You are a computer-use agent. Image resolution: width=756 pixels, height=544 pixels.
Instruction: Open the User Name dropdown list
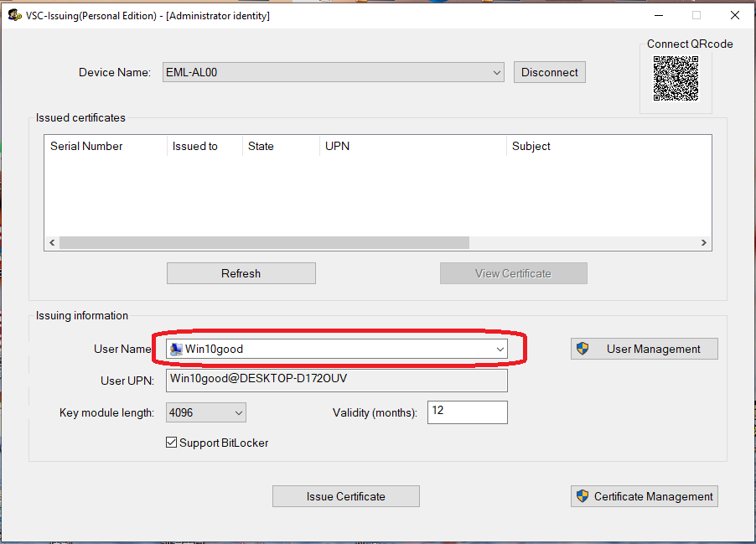click(x=500, y=349)
